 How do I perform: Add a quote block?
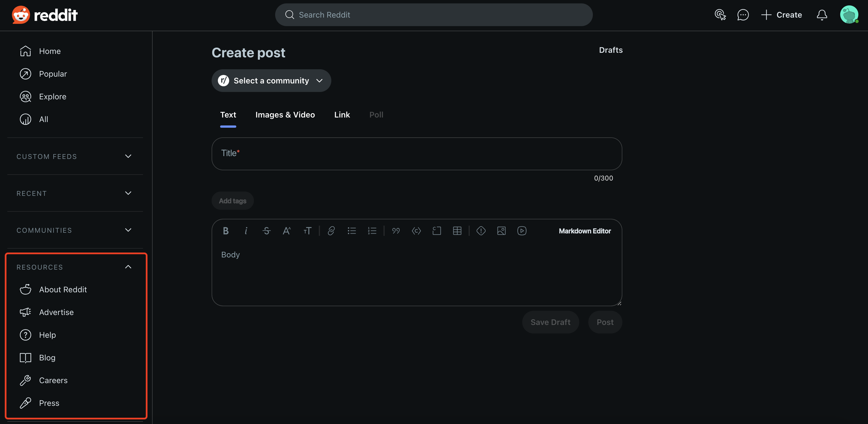tap(396, 231)
